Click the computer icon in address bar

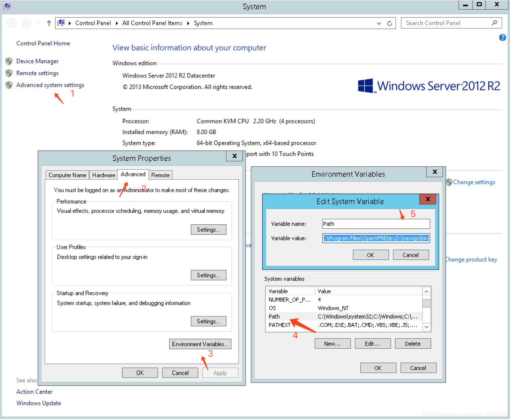(x=61, y=23)
